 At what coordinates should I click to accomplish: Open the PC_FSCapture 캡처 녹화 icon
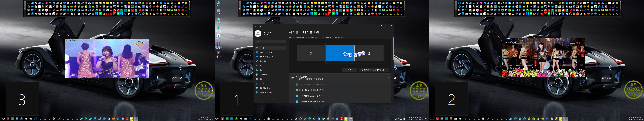(218, 46)
